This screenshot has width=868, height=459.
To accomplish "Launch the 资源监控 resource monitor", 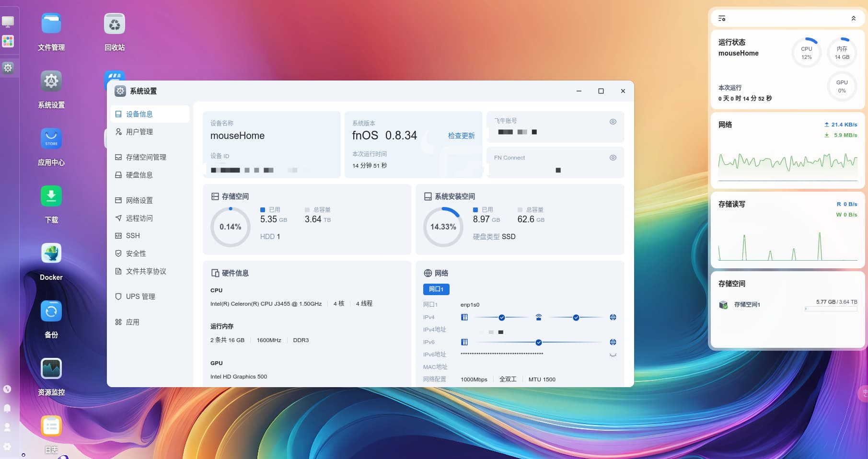I will coord(51,368).
